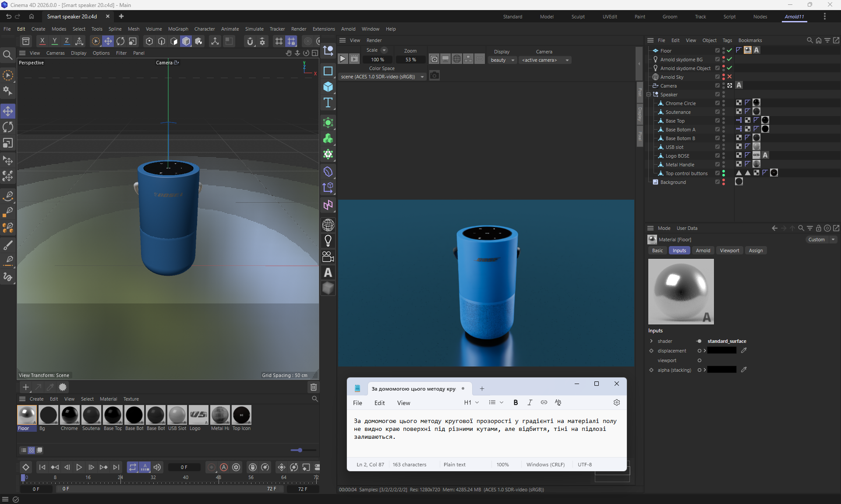Toggle the Floor object enable checkmark
841x504 pixels.
click(x=729, y=50)
